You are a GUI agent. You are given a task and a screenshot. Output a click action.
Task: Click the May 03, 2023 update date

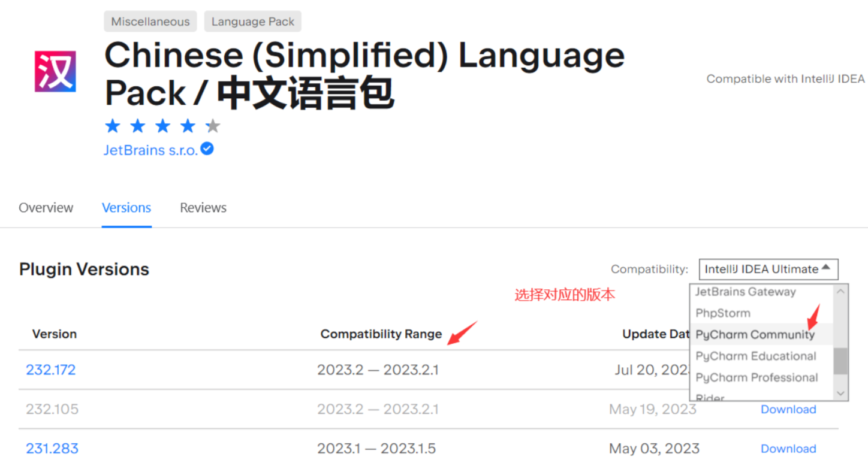point(654,448)
